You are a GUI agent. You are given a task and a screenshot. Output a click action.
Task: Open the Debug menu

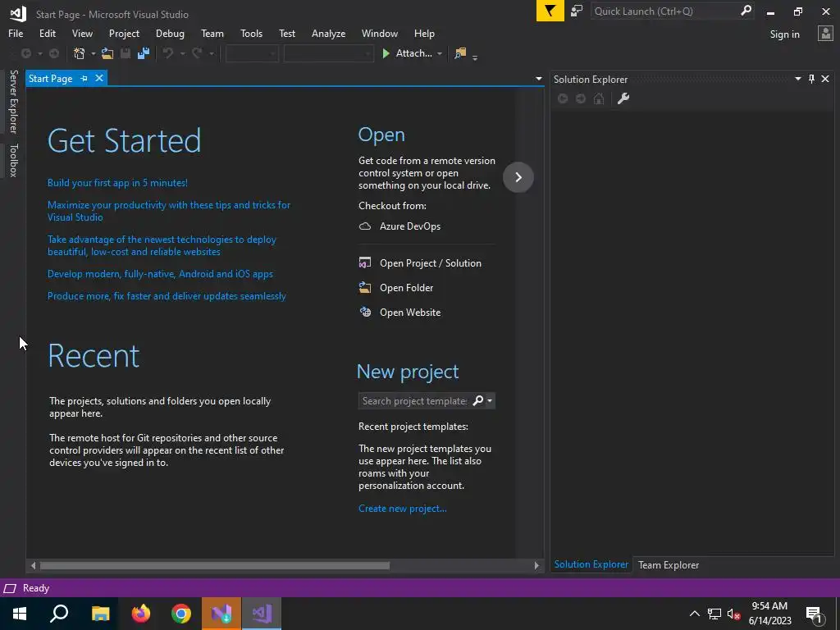pyautogui.click(x=170, y=33)
